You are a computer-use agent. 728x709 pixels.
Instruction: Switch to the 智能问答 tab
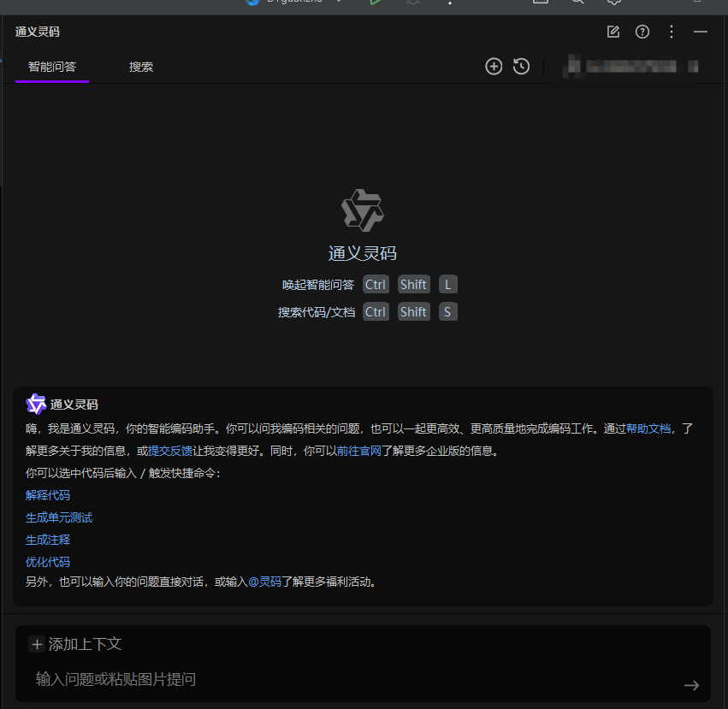[52, 67]
